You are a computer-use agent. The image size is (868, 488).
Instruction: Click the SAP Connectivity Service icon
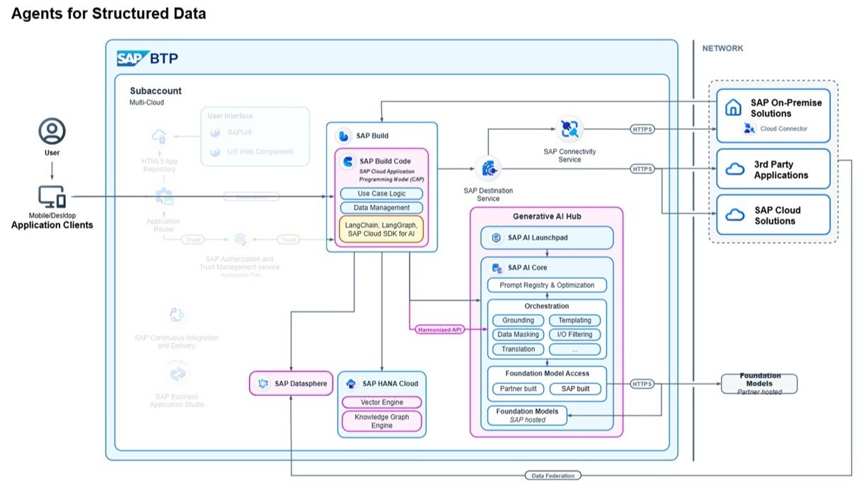coord(569,129)
